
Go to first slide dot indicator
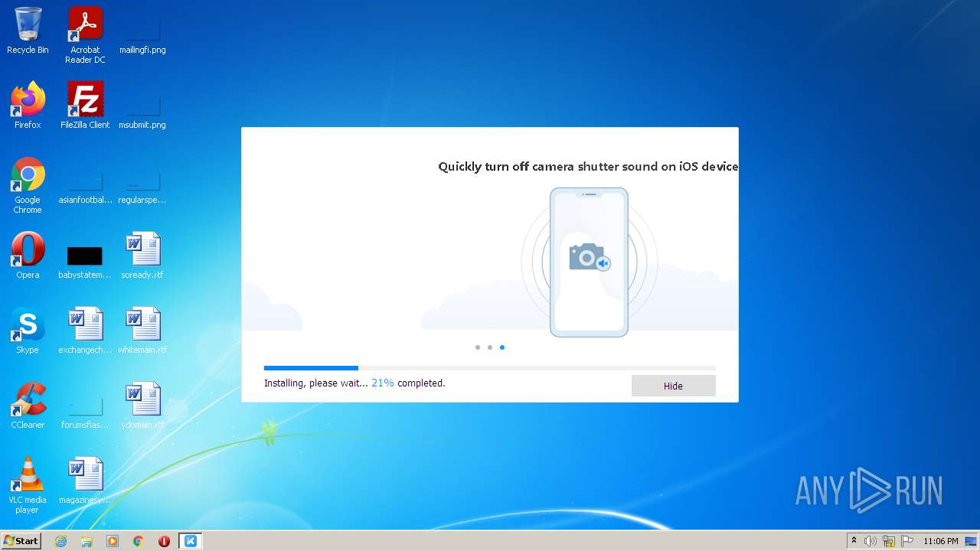click(478, 347)
